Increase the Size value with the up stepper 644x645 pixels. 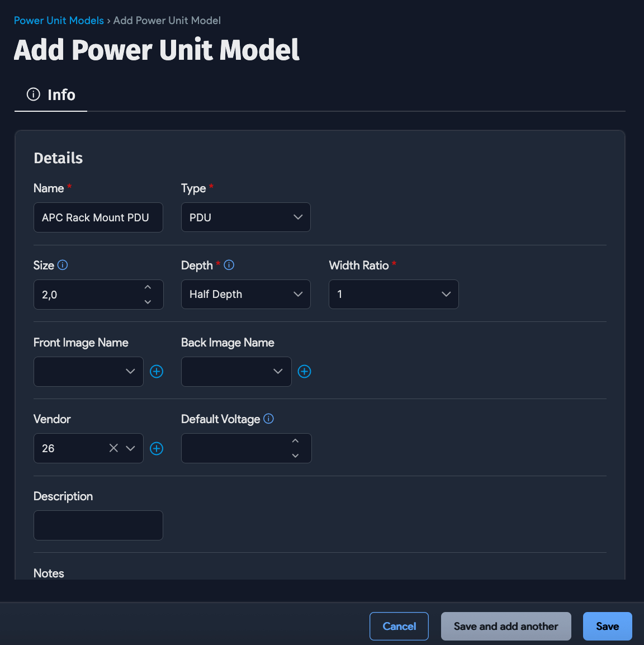[148, 287]
